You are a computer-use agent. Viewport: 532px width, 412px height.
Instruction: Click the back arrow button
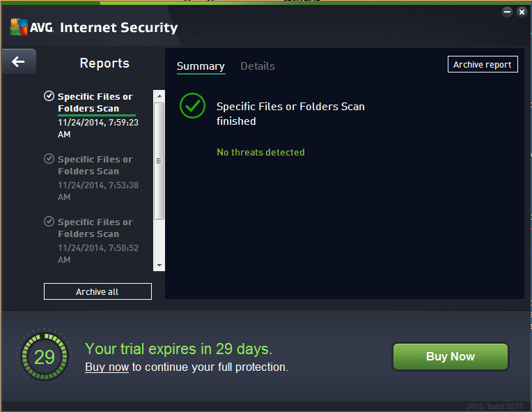[x=18, y=62]
